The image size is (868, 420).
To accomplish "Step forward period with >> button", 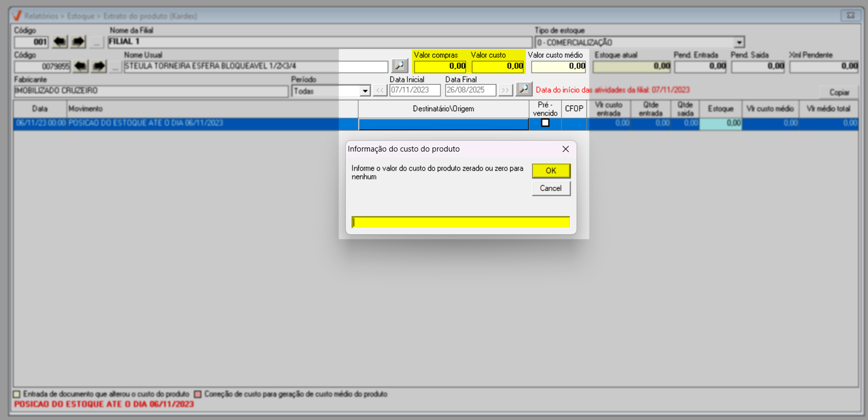I will (x=505, y=90).
